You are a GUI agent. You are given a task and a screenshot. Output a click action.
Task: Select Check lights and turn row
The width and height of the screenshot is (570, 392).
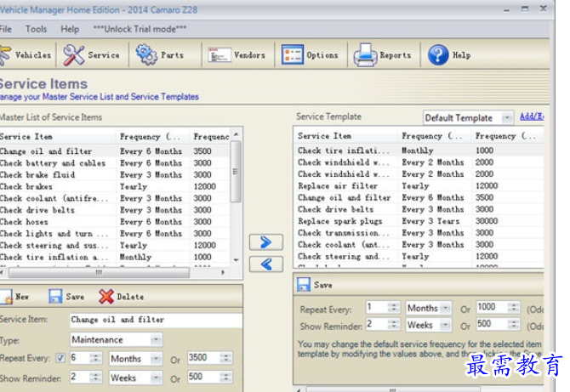point(115,233)
